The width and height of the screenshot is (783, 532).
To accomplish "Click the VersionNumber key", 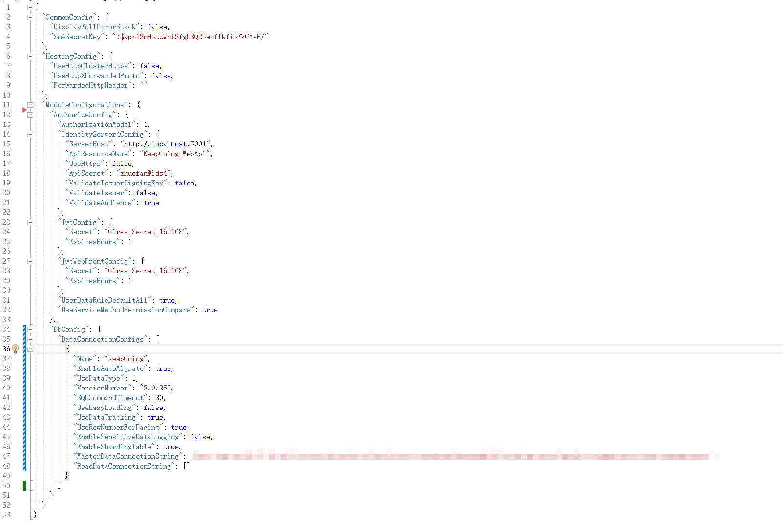I will point(103,388).
